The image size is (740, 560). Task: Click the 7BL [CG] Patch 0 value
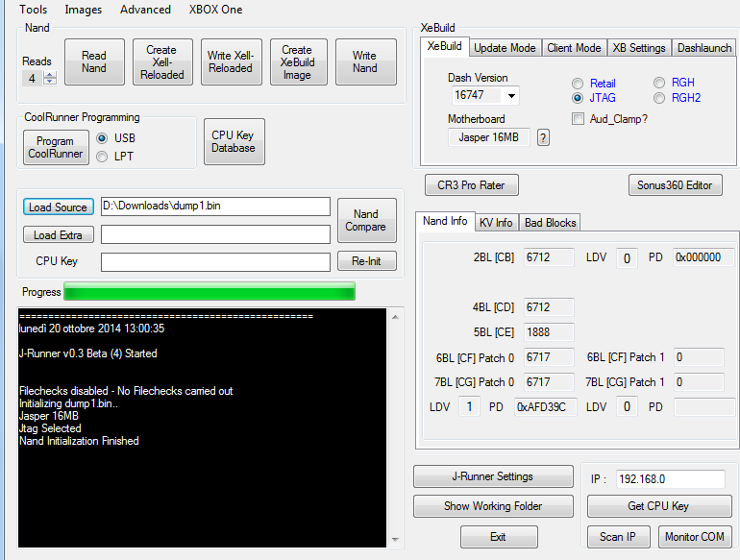coord(549,382)
